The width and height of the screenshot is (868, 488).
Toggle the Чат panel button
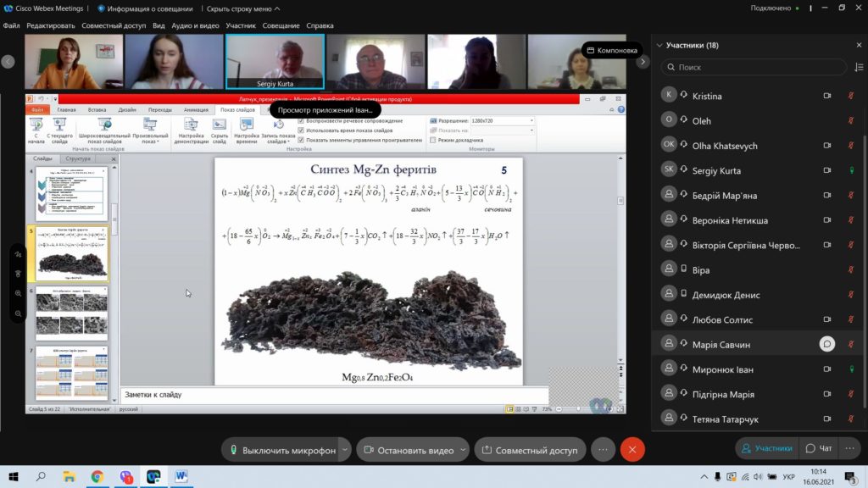819,448
